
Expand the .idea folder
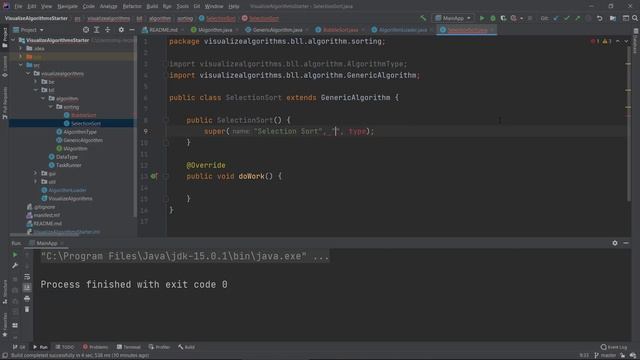pyautogui.click(x=21, y=49)
